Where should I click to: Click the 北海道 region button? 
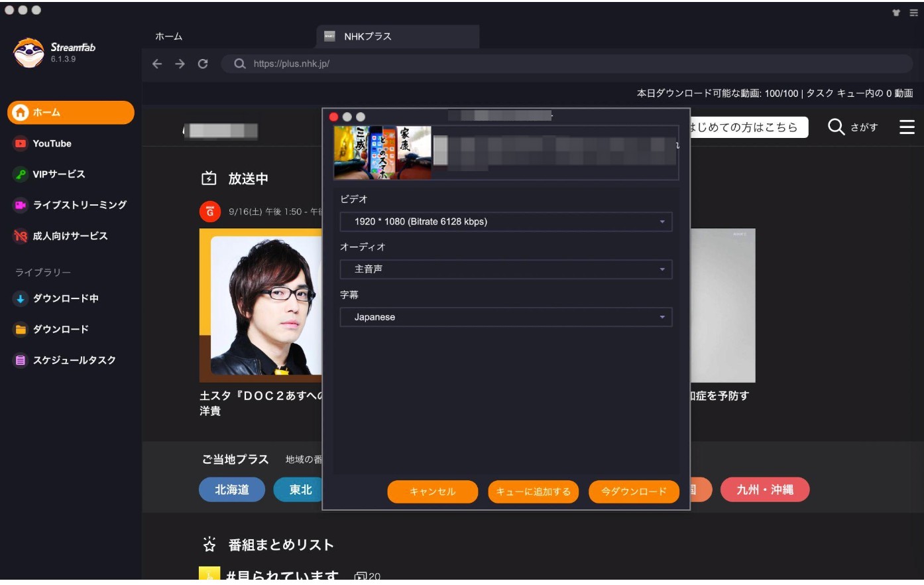point(232,489)
